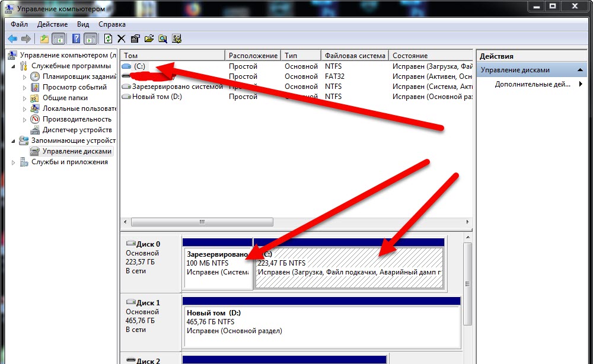Image resolution: width=593 pixels, height=364 pixels.
Task: Select Запоминающие устройства item
Action: click(74, 141)
